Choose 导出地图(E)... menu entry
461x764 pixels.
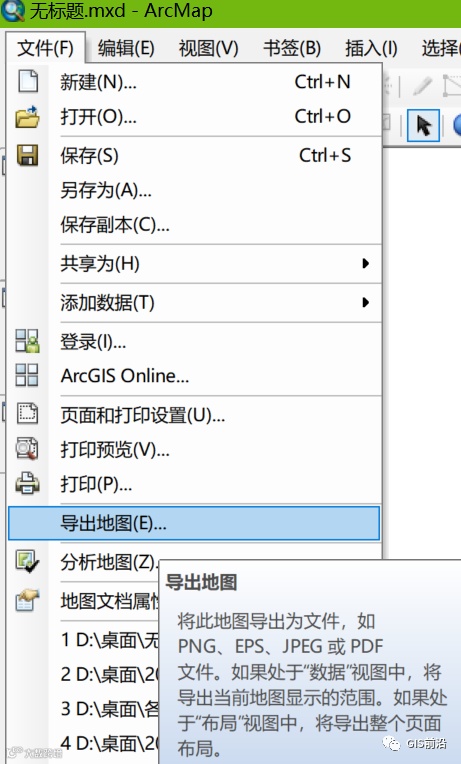(194, 523)
